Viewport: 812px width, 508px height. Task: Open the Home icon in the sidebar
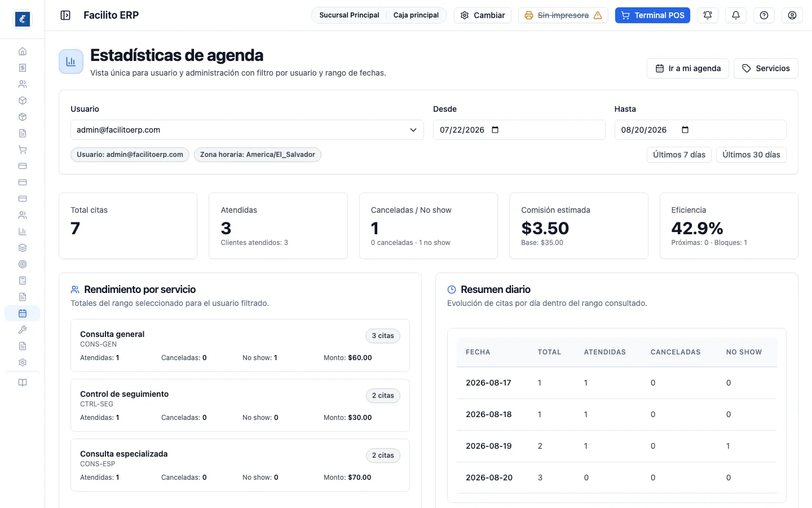pos(23,51)
